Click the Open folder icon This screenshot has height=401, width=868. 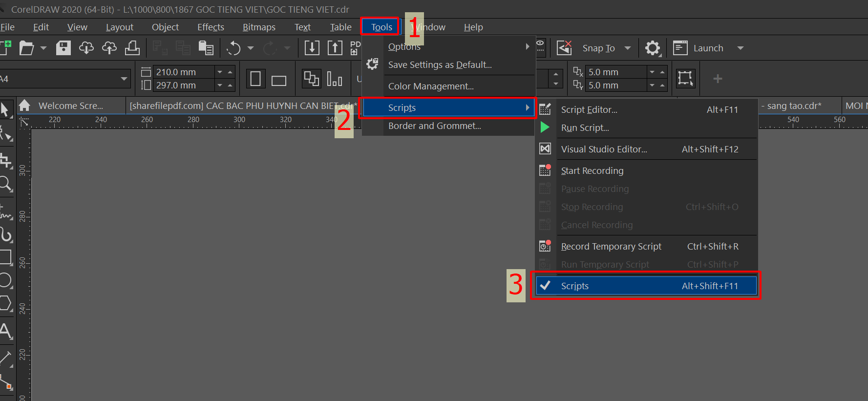tap(26, 48)
